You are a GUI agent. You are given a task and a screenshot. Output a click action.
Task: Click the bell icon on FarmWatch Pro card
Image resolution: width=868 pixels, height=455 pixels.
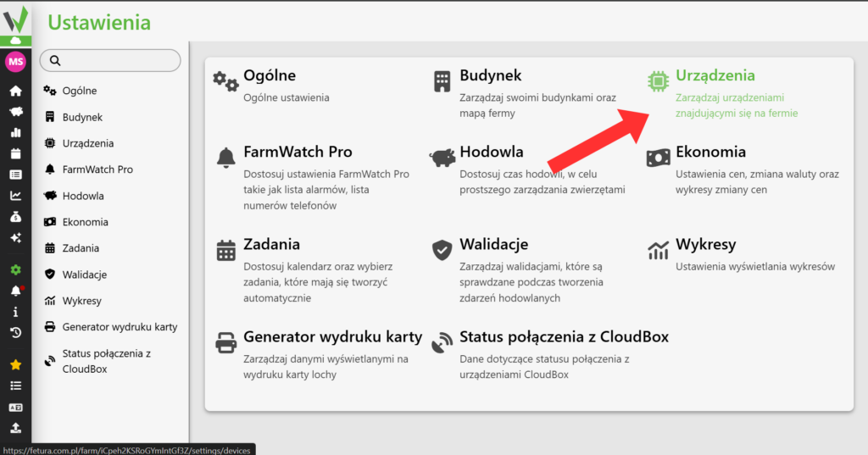tap(225, 158)
